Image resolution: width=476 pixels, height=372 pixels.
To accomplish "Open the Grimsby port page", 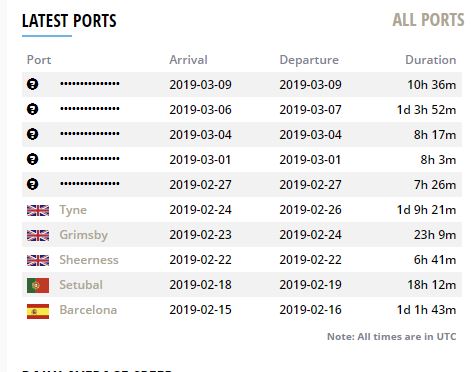I will pos(83,235).
